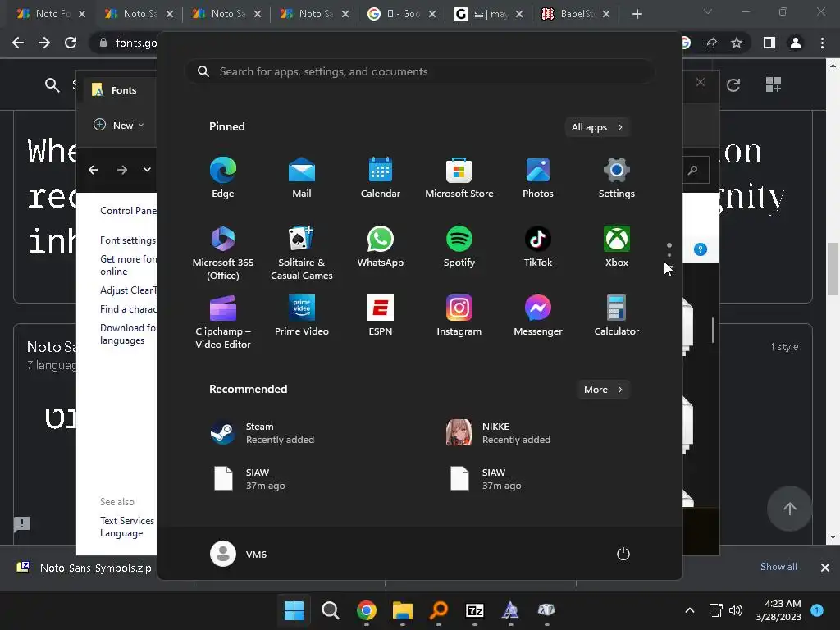Open Microsoft Store
Screen dimensions: 840x630
(459, 178)
